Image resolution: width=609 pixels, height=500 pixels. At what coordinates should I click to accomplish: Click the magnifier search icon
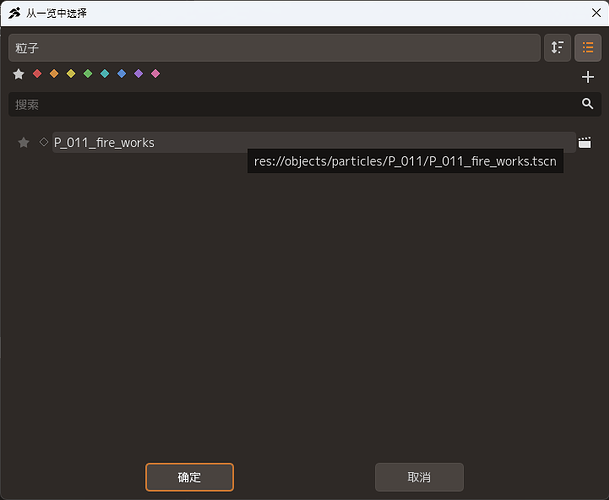(x=587, y=103)
